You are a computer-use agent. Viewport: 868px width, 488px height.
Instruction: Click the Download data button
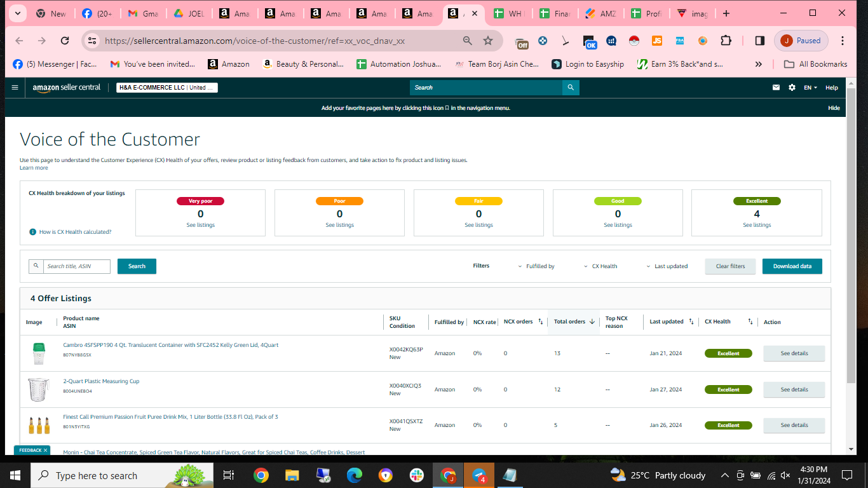pos(792,266)
